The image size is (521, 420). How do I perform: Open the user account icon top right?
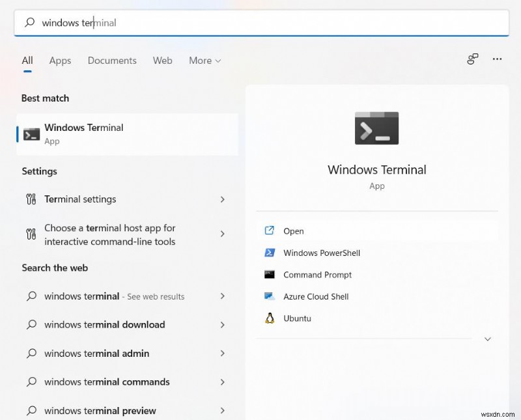472,59
